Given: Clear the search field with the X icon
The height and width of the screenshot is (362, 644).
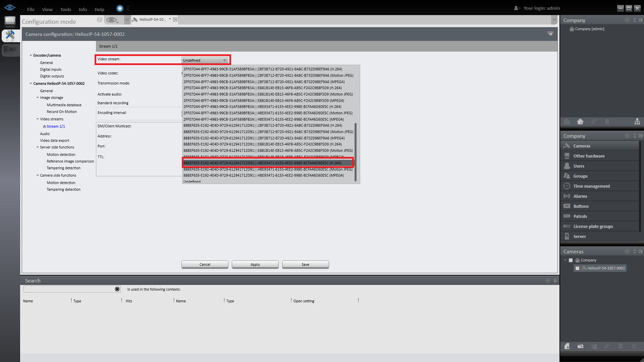Looking at the screenshot, I should coord(117,289).
